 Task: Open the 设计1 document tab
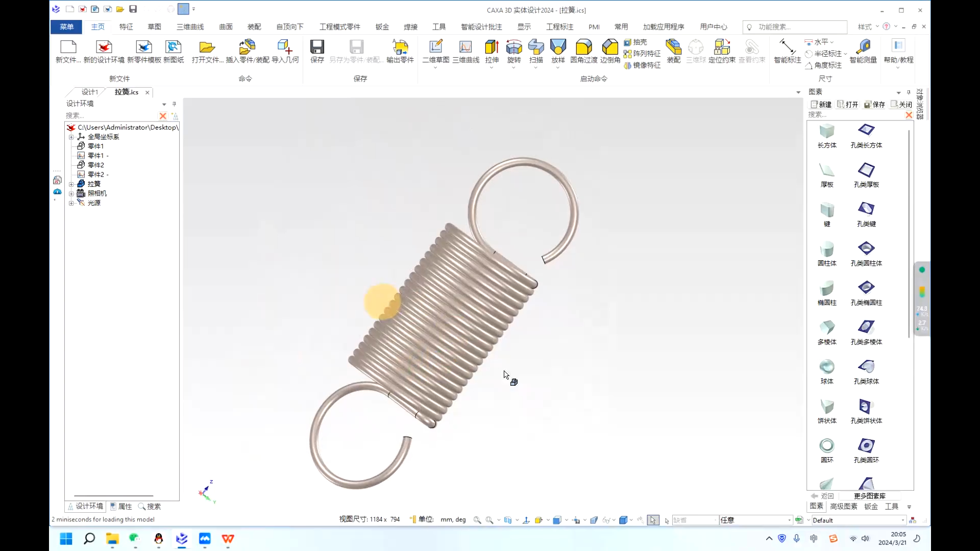[90, 92]
